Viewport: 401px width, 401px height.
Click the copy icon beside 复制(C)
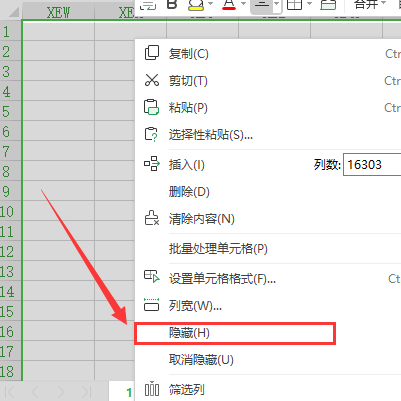pyautogui.click(x=152, y=53)
